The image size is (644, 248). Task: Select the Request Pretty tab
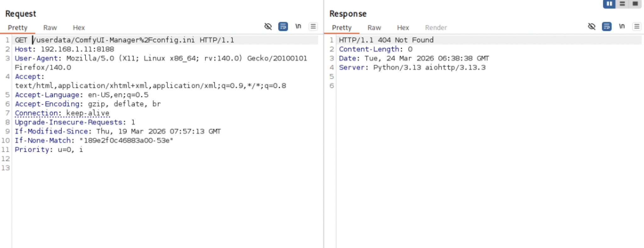click(x=18, y=28)
